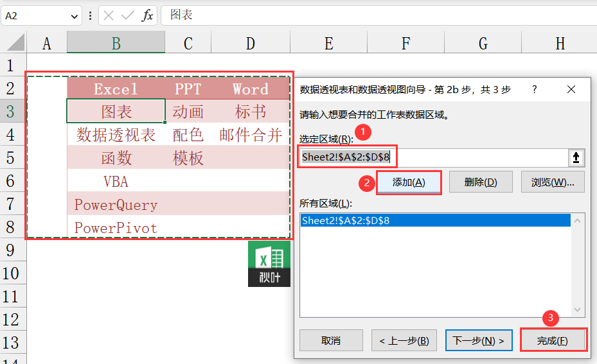Click the 完成(F) button
The width and height of the screenshot is (597, 364).
pyautogui.click(x=553, y=340)
